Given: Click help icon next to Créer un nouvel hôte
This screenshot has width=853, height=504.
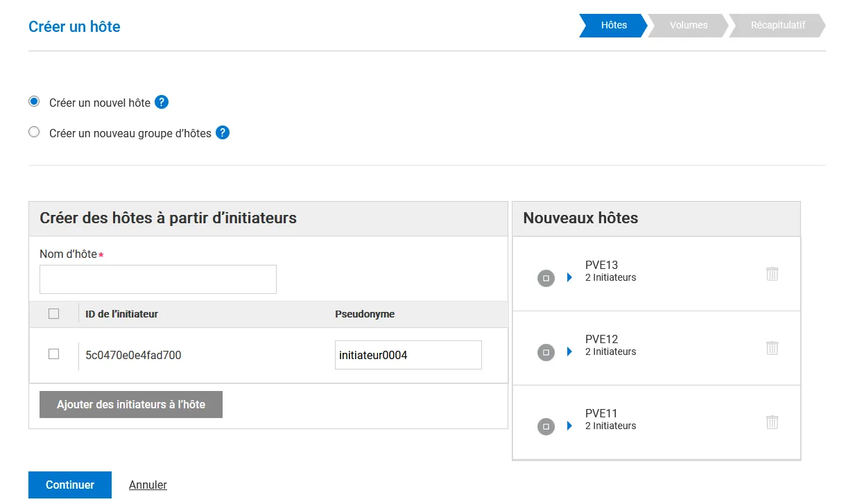Looking at the screenshot, I should pyautogui.click(x=162, y=103).
